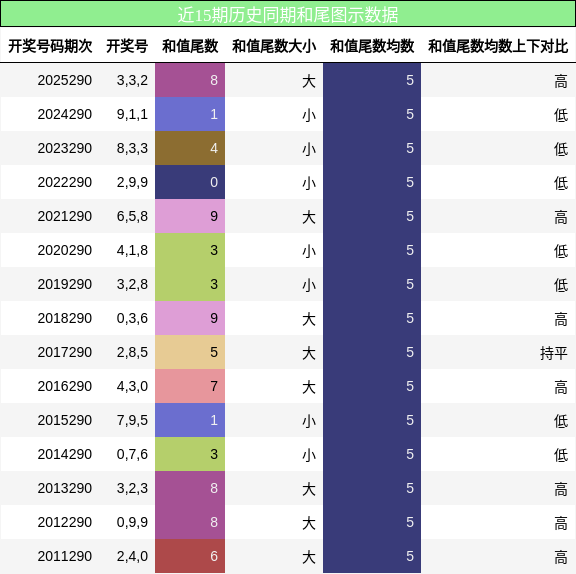Click tan tail cell 5 in row 2017290
Viewport: 576px width, 574px height.
(x=190, y=352)
